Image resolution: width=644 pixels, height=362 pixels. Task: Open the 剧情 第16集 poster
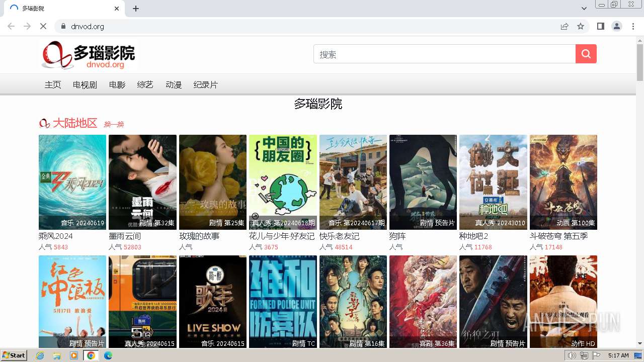353,302
